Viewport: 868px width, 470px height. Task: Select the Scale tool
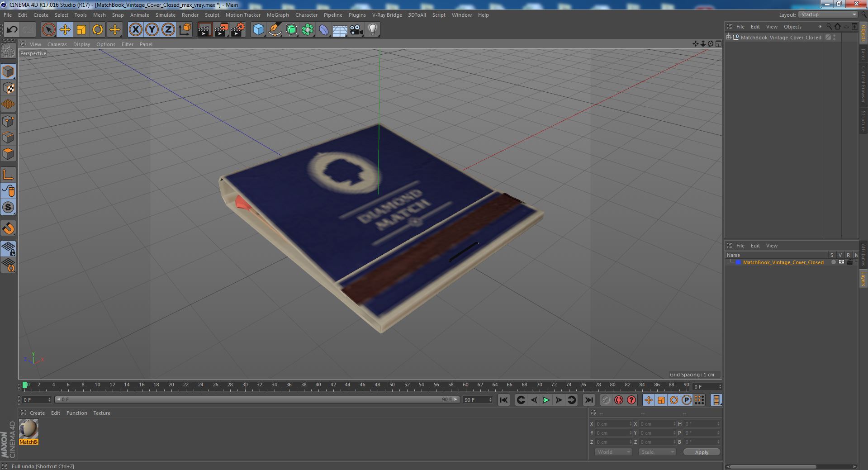[x=81, y=30]
